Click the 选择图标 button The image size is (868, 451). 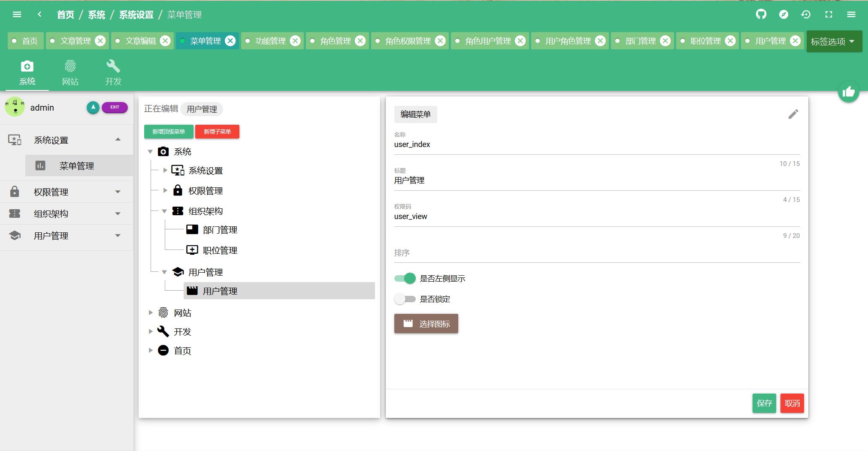(x=426, y=324)
